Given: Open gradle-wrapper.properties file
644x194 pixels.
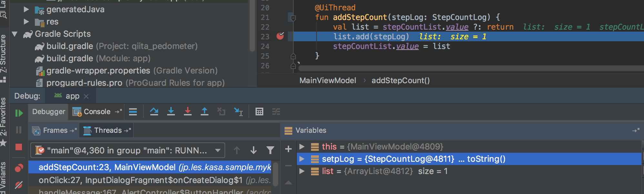Looking at the screenshot, I should point(126,71).
